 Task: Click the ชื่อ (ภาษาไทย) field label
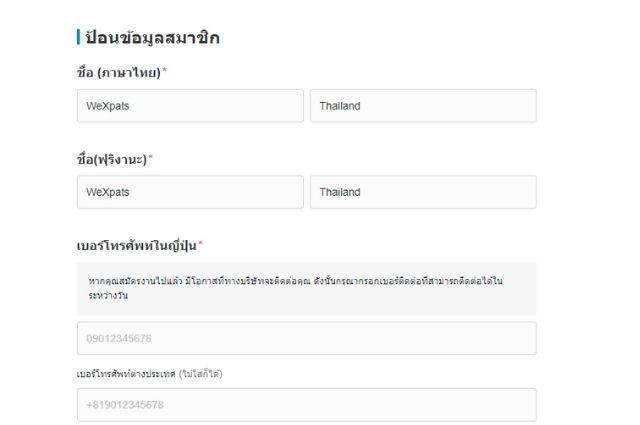[118, 73]
